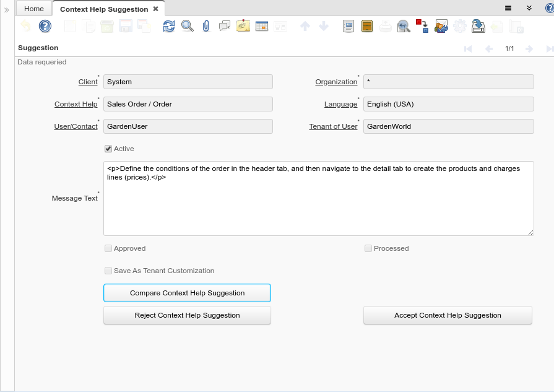Toggle the grid view icon

pos(262,26)
